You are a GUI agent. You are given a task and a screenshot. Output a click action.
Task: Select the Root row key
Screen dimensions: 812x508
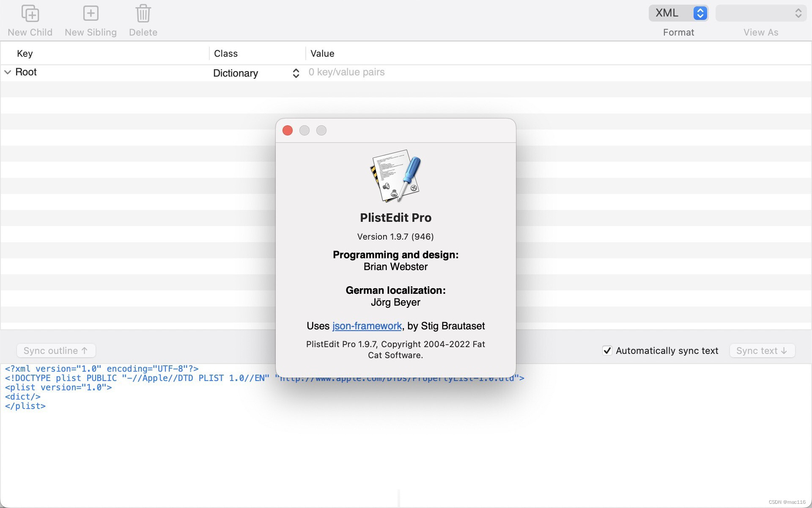[26, 72]
